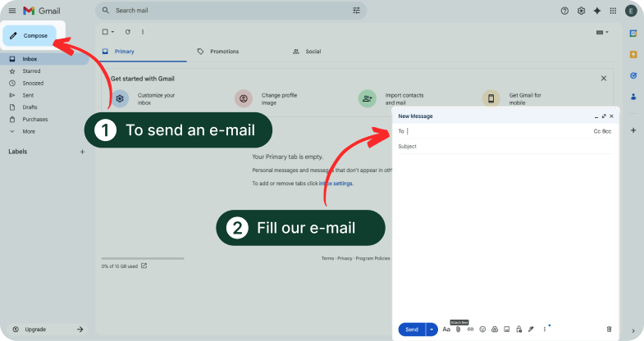Add Bcc recipients
The width and height of the screenshot is (644, 341).
[x=607, y=131]
